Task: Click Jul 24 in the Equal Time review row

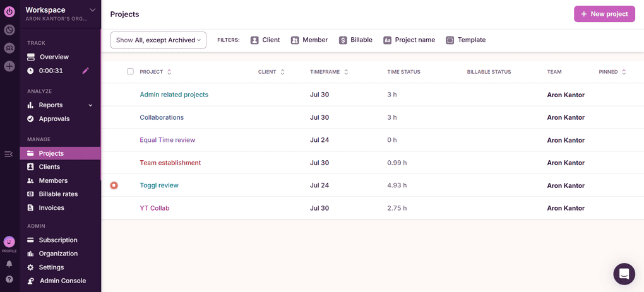Action: (x=319, y=140)
